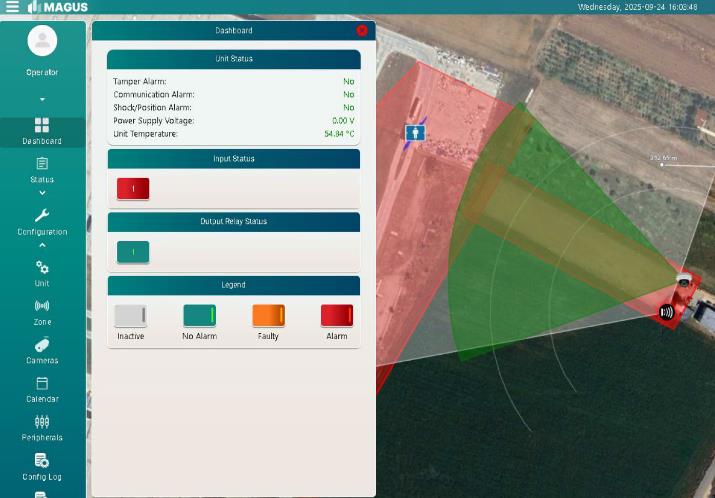This screenshot has height=498, width=715.
Task: Toggle the green Output Relay switch
Action: 133,252
